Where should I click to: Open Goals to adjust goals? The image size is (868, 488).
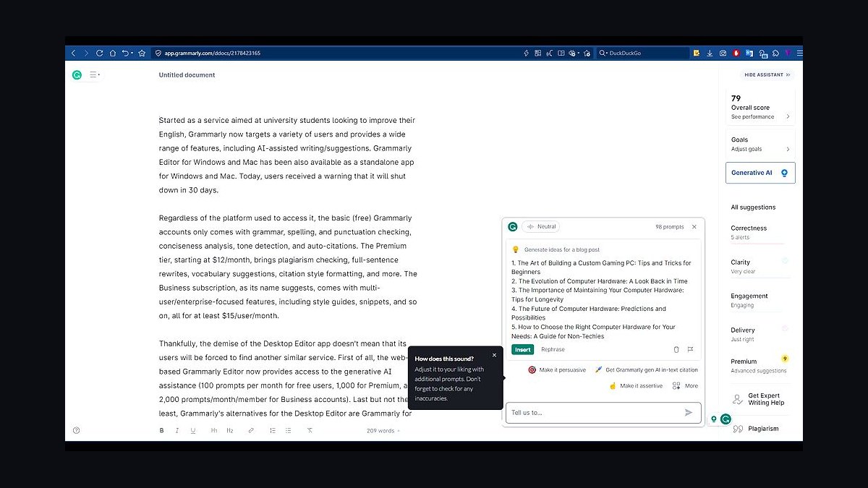click(760, 144)
